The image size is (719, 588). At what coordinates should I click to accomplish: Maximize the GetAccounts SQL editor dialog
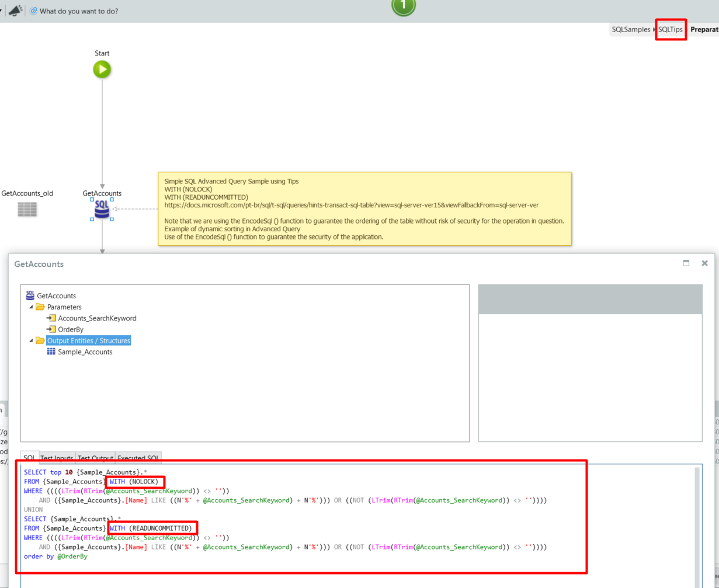click(686, 263)
